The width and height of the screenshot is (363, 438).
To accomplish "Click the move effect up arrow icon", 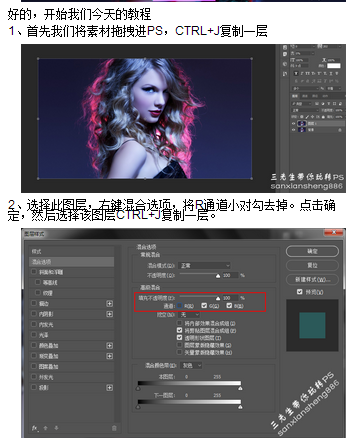I will 46,428.
